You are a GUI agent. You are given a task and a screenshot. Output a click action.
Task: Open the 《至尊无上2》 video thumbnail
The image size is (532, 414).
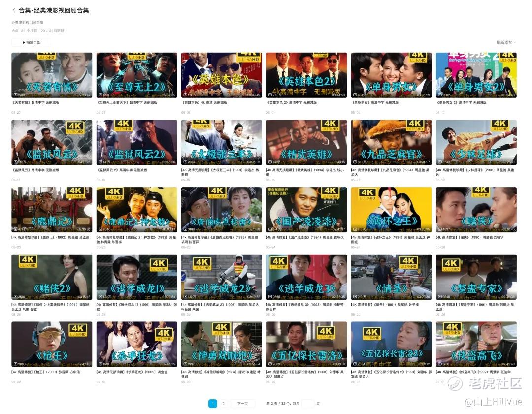click(x=137, y=75)
